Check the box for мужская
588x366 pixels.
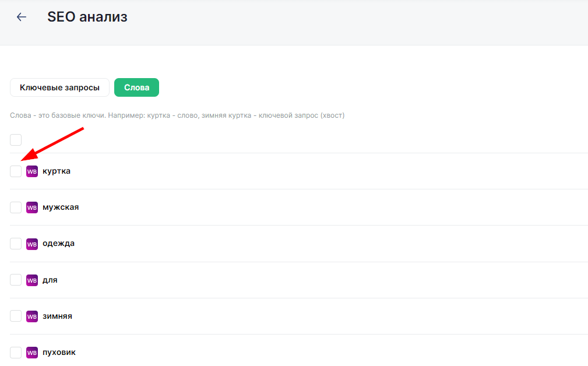16,207
